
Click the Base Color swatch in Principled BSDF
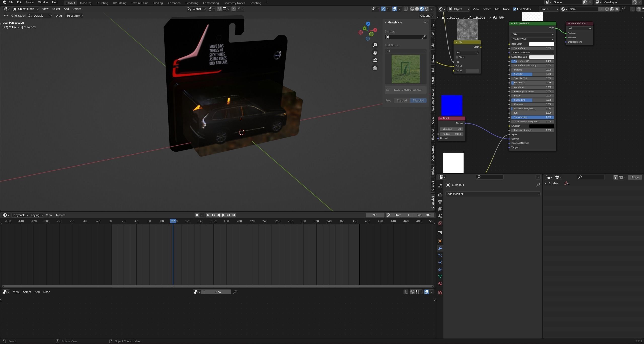coord(541,44)
